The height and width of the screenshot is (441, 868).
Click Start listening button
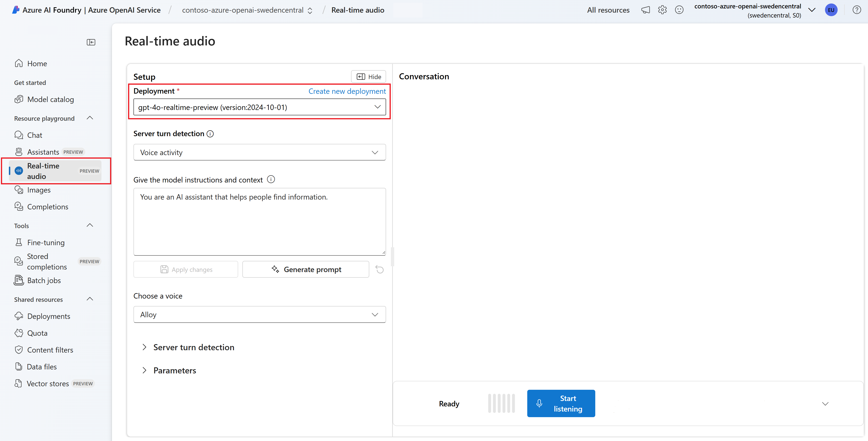pos(561,403)
